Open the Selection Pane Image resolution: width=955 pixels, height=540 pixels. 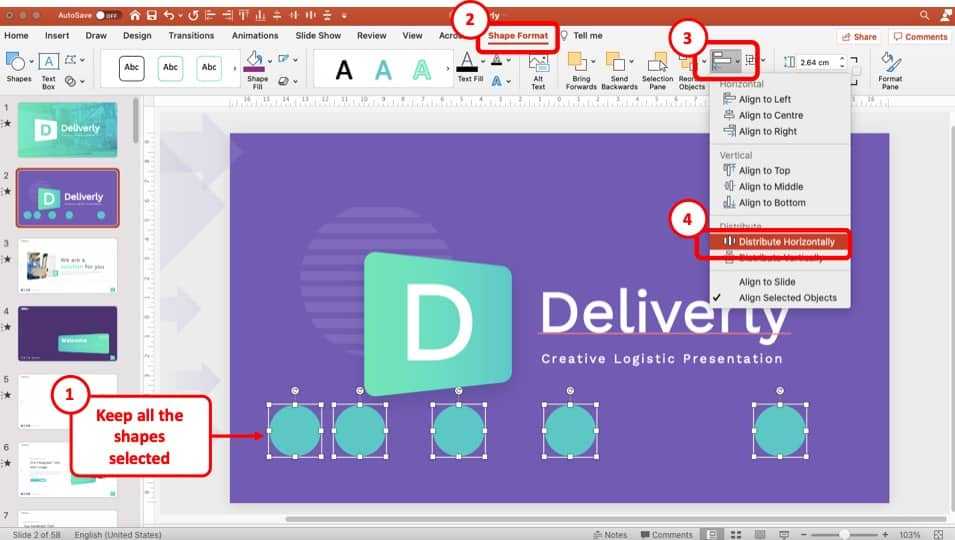(x=657, y=67)
